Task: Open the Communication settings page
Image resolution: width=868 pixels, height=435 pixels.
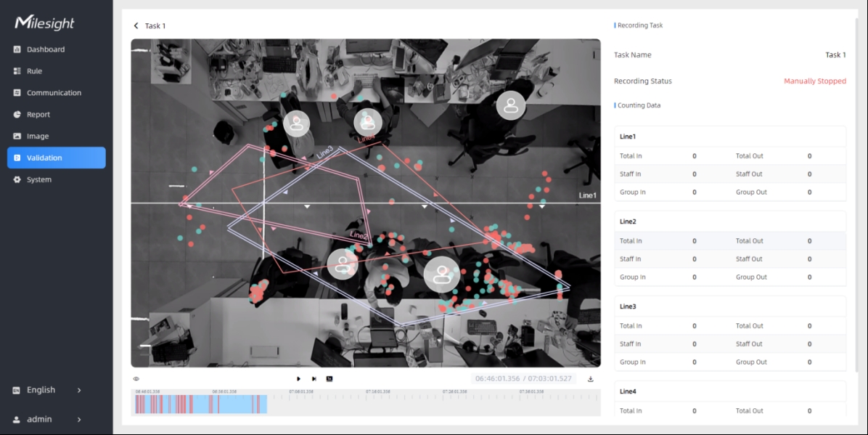Action: 54,93
